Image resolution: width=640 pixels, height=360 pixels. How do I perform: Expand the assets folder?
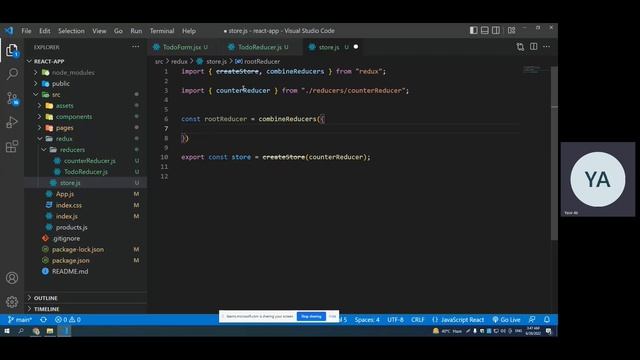click(x=65, y=105)
